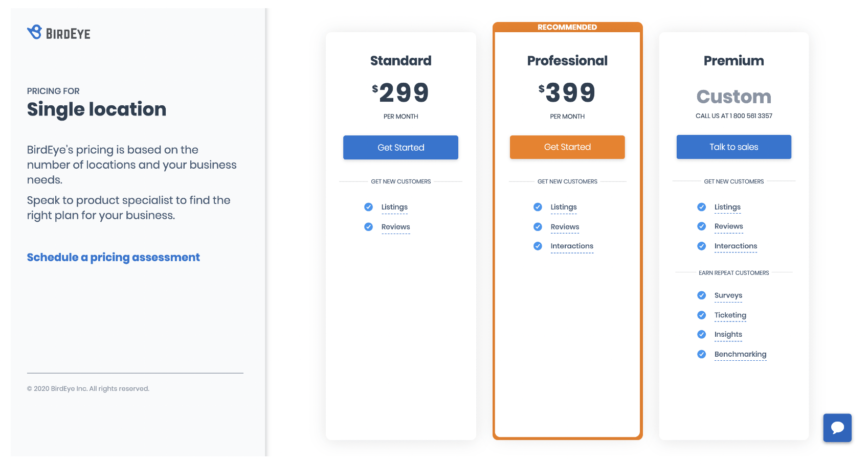Viewport: 868px width, 464px height.
Task: Toggle the Reviews checkmark in Premium
Action: tap(701, 226)
